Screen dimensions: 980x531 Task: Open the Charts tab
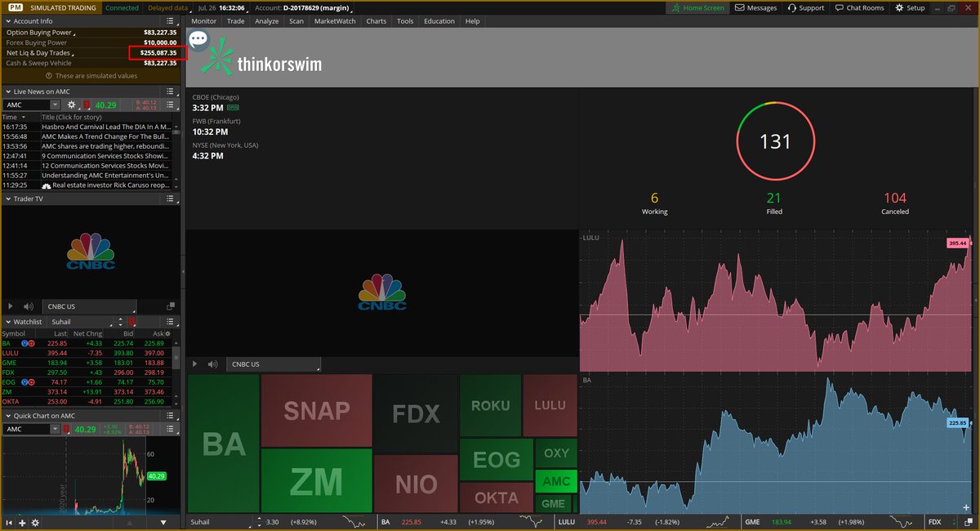[x=376, y=21]
